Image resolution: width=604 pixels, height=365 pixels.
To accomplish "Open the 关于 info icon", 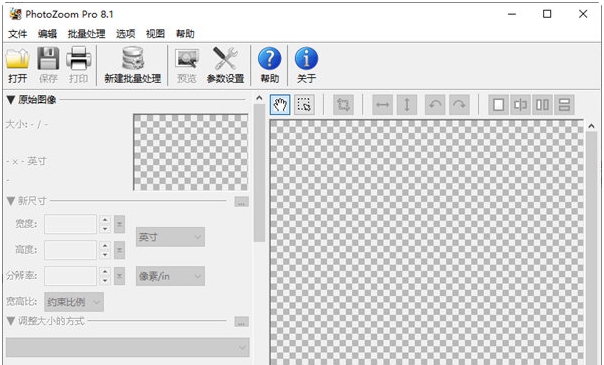I will click(307, 59).
